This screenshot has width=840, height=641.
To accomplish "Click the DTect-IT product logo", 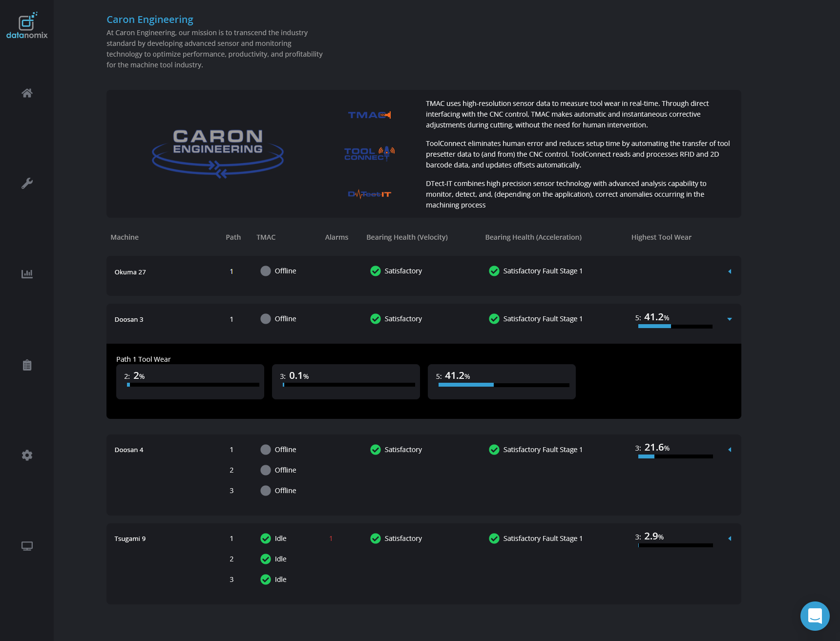I will coord(369,194).
